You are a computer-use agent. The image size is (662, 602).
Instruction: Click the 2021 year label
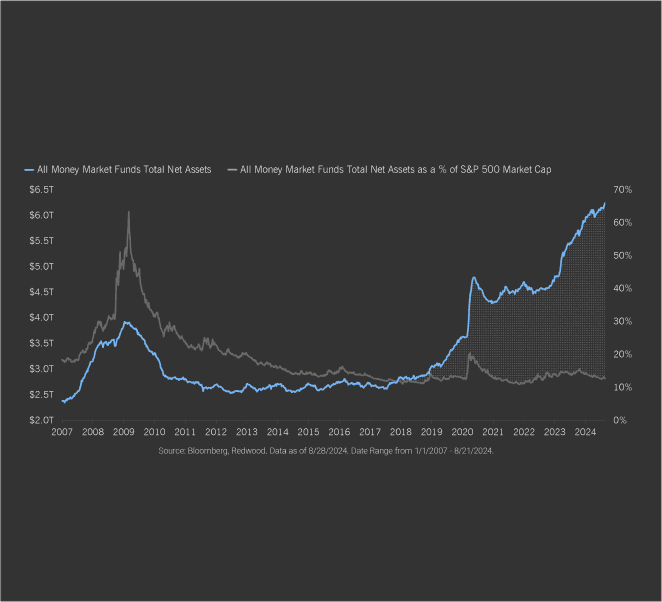493,432
